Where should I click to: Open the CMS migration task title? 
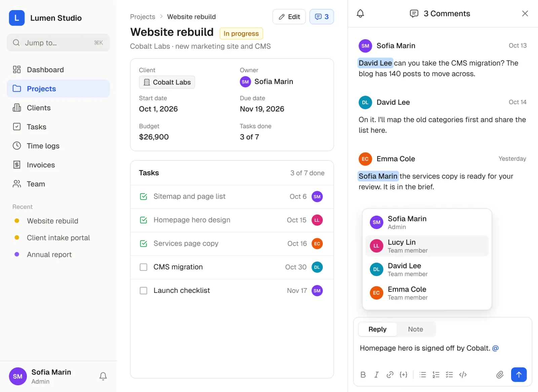coord(178,267)
